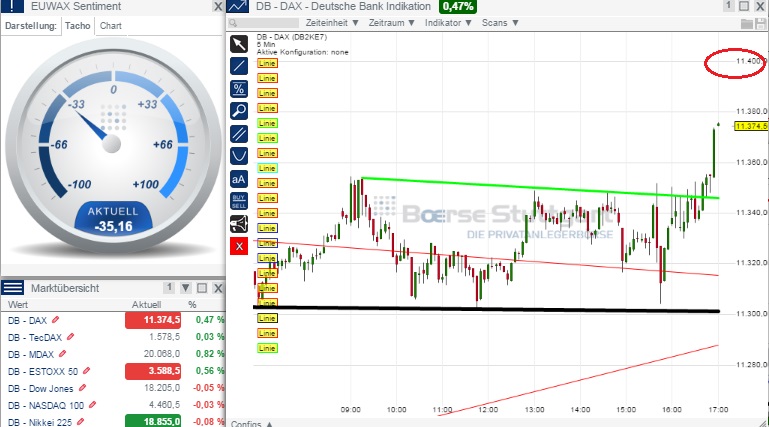The image size is (769, 427).
Task: Sort by the Wert column header
Action: [x=18, y=304]
